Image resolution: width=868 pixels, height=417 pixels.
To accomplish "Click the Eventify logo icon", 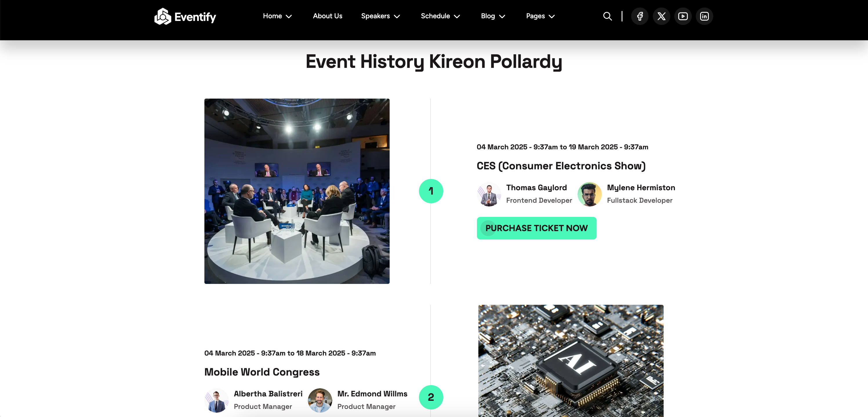I will (x=162, y=16).
